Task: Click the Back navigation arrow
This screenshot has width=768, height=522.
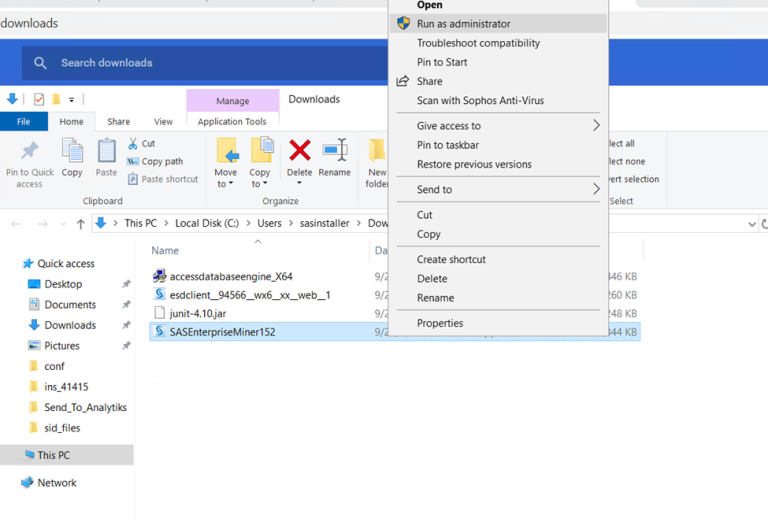Action: pyautogui.click(x=16, y=224)
